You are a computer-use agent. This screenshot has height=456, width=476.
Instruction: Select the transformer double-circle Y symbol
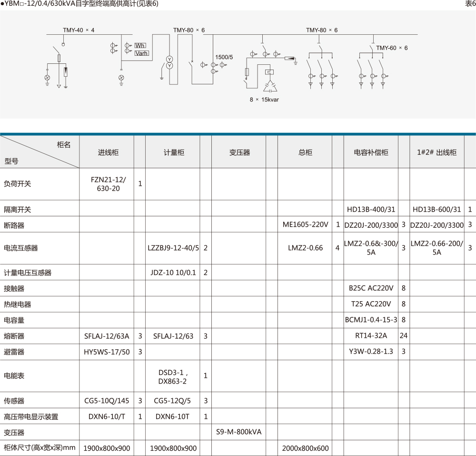tap(169, 61)
